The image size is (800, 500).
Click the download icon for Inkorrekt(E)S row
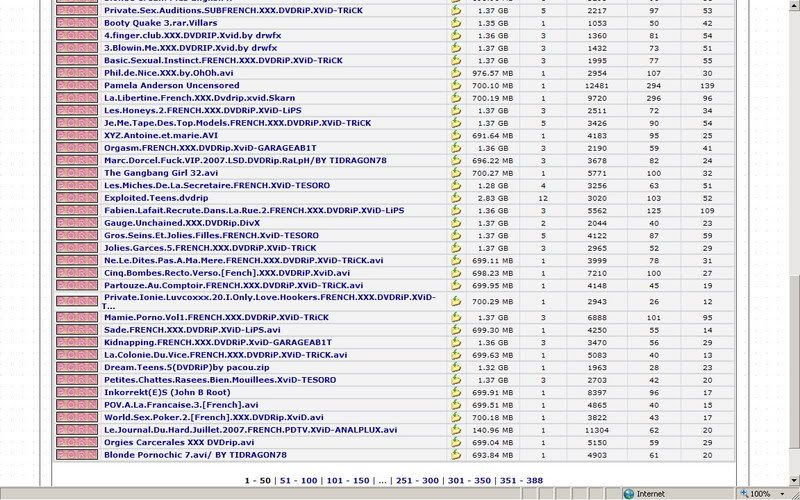point(456,392)
